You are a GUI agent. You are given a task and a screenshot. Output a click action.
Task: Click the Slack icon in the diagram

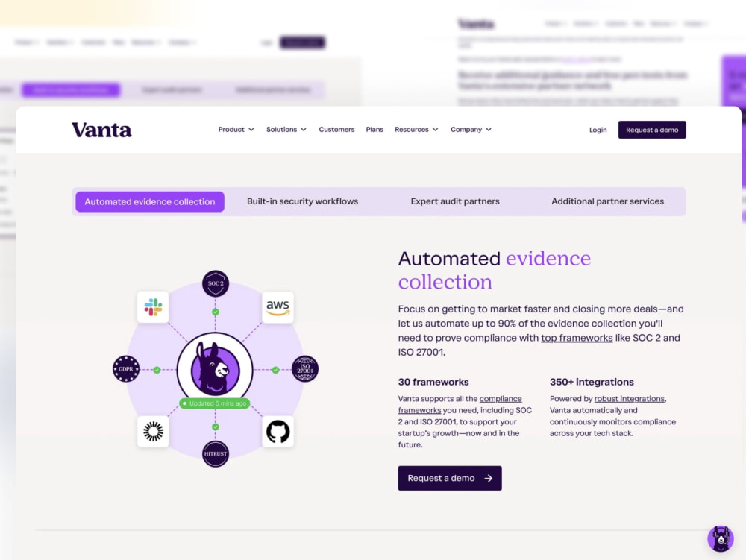click(153, 307)
